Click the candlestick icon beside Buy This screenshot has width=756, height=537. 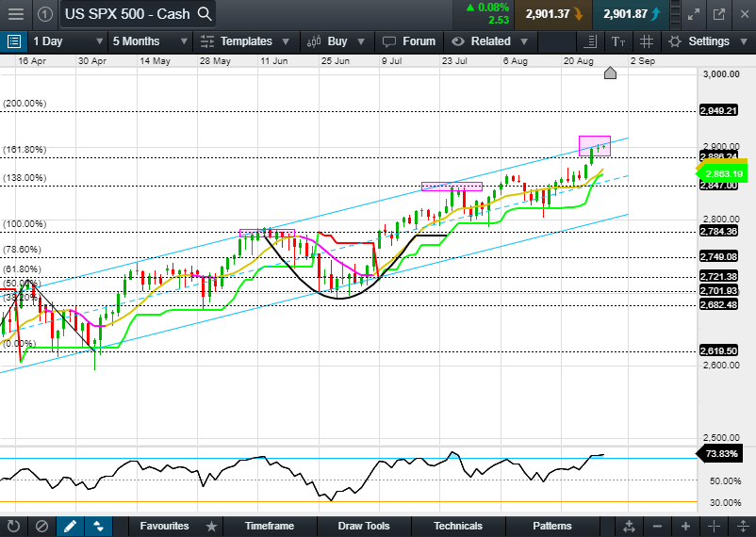point(313,41)
